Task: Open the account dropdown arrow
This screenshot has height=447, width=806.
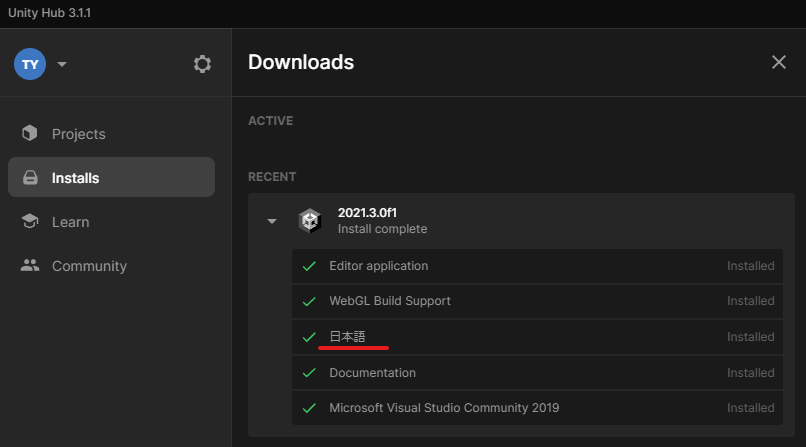Action: click(62, 64)
